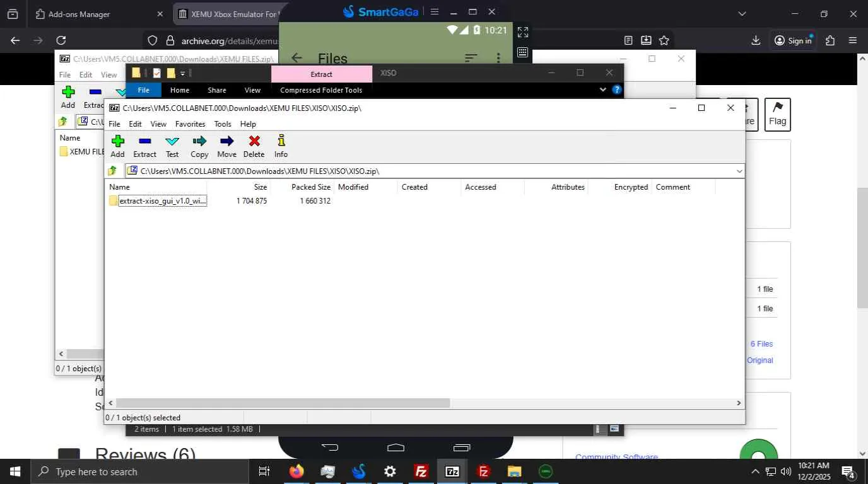868x484 pixels.
Task: Open Settings from the Windows taskbar
Action: 390,471
